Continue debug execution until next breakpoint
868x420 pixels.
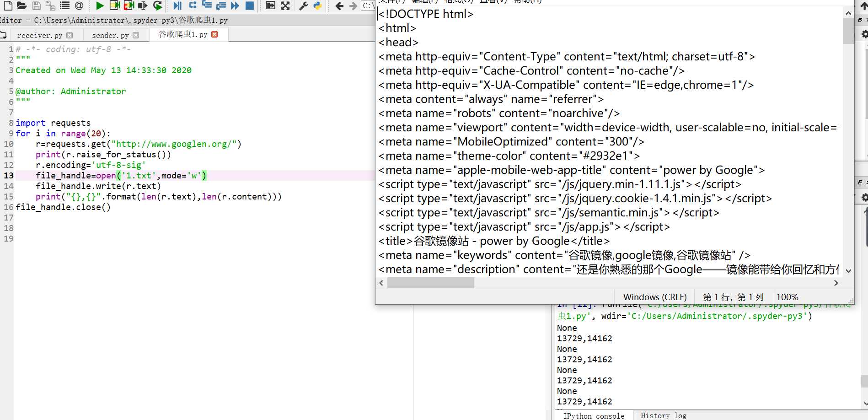(235, 5)
